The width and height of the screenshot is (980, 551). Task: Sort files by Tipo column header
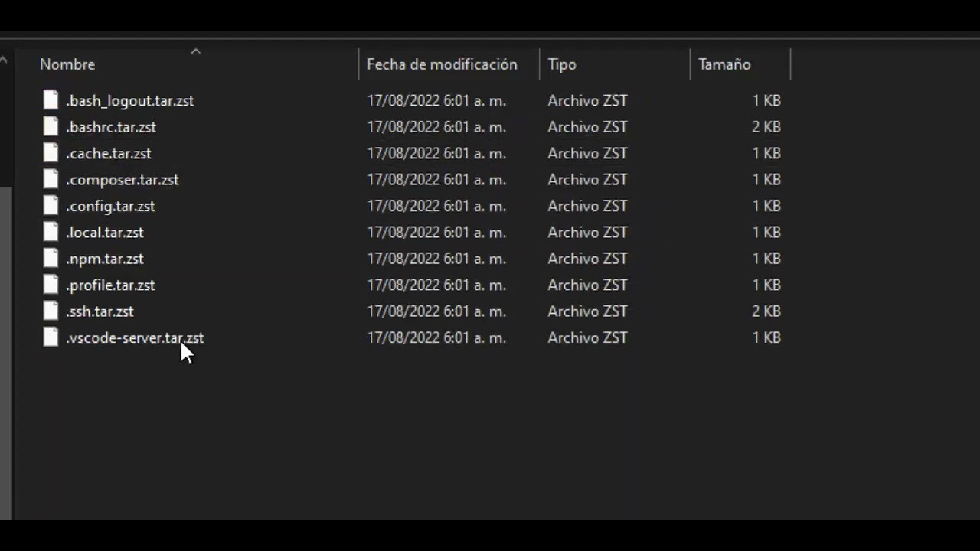[x=562, y=65]
